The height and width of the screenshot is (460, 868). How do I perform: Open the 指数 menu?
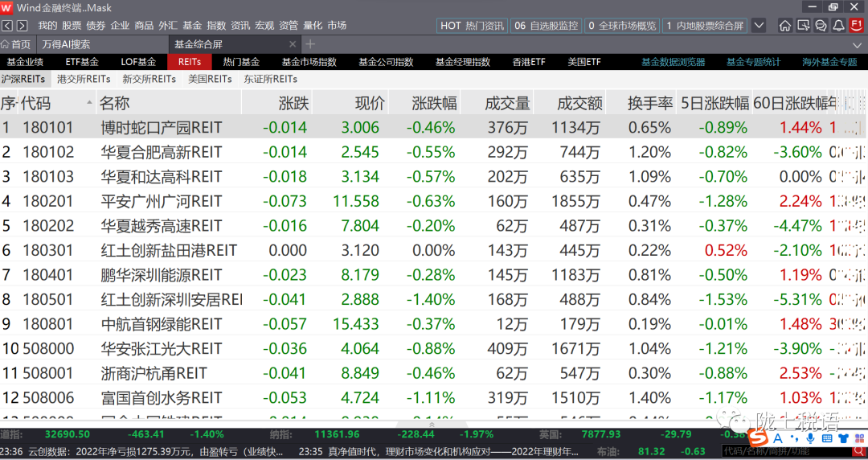216,26
